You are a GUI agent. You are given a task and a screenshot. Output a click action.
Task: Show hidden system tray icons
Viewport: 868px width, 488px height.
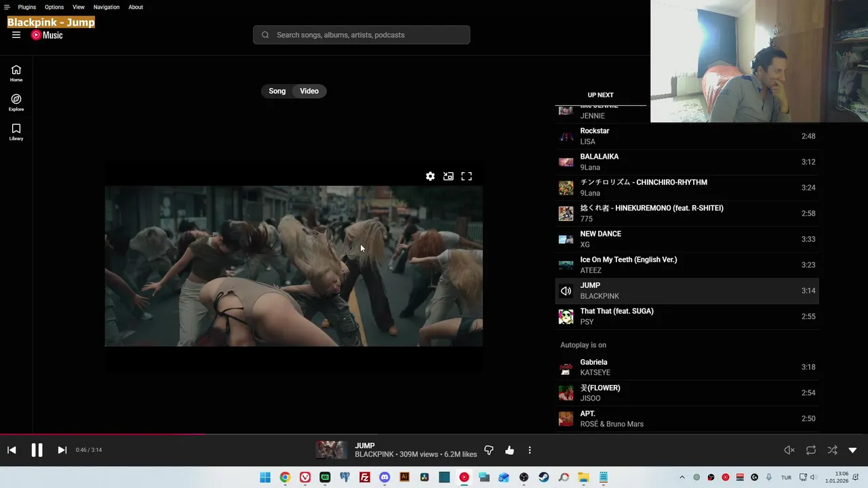tap(682, 477)
